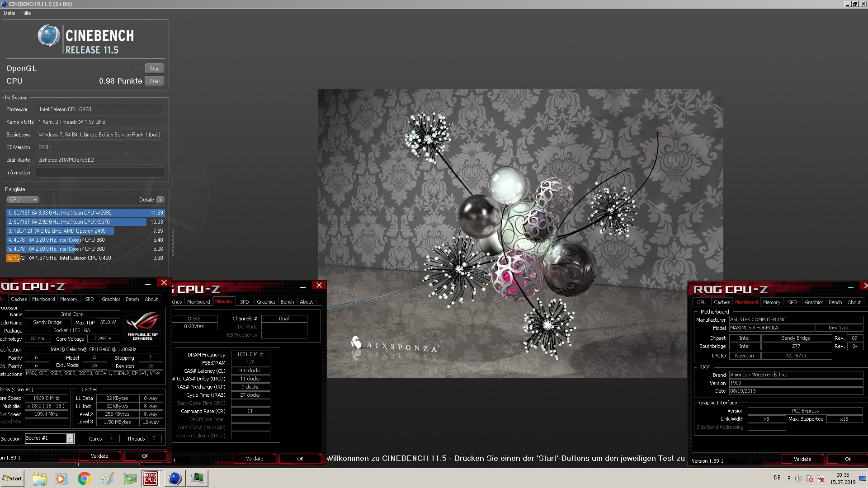The width and height of the screenshot is (868, 488).
Task: Click the DE language indicator
Action: click(x=777, y=478)
